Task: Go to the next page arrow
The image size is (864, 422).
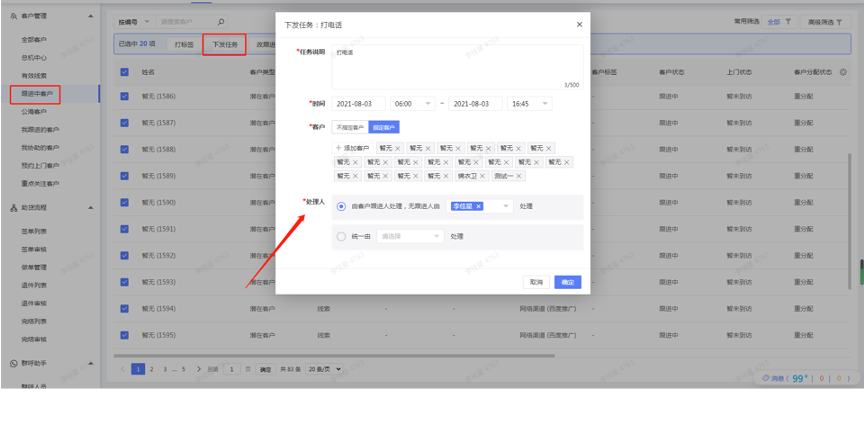Action: tap(199, 369)
